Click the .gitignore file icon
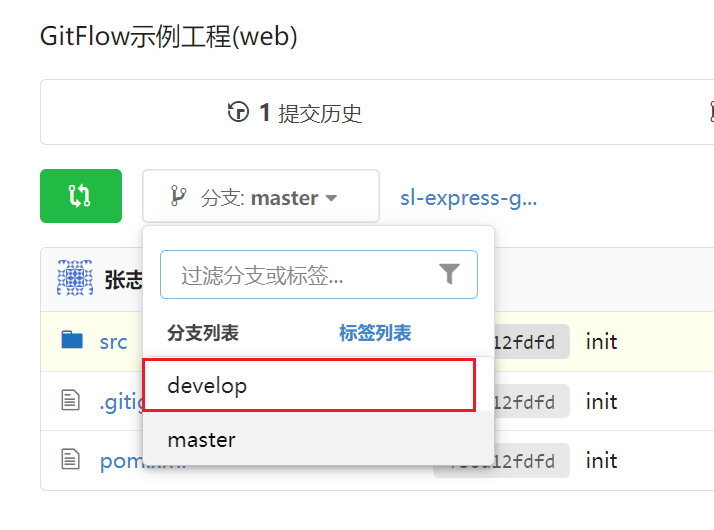The width and height of the screenshot is (714, 530). (x=70, y=401)
